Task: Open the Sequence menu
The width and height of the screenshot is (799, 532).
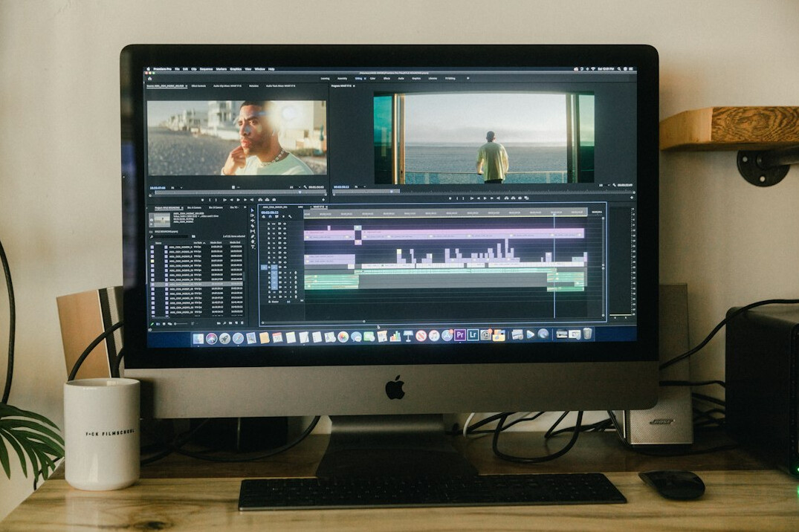Action: 207,69
